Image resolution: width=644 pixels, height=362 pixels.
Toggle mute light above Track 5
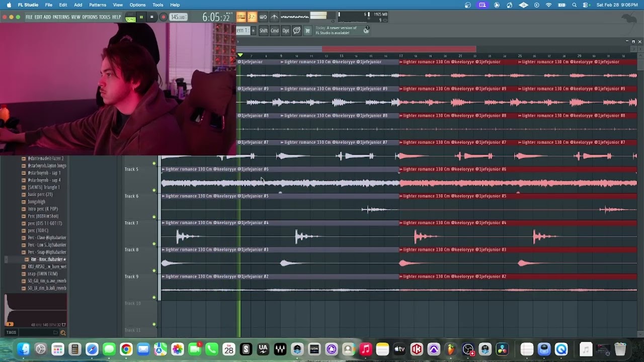coord(154,163)
